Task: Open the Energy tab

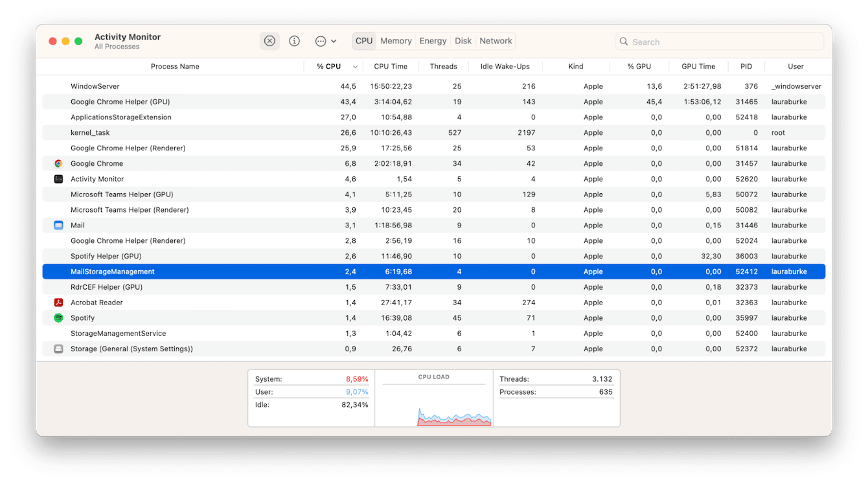Action: [x=433, y=41]
